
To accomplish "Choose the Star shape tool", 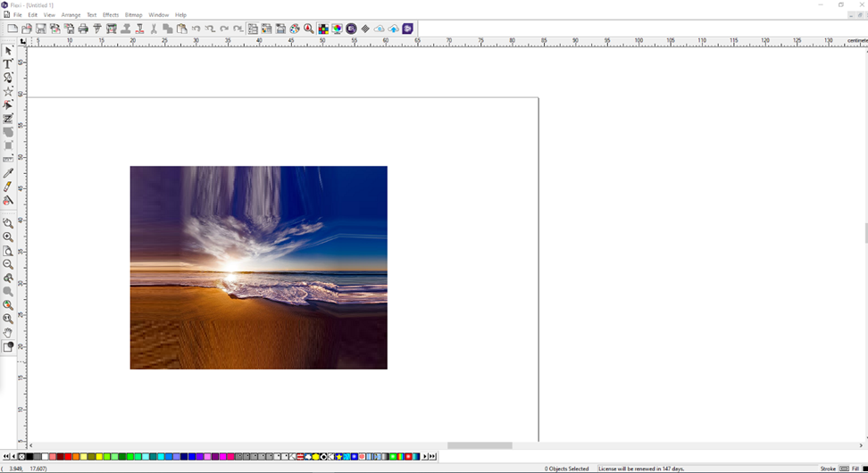I will (x=8, y=92).
